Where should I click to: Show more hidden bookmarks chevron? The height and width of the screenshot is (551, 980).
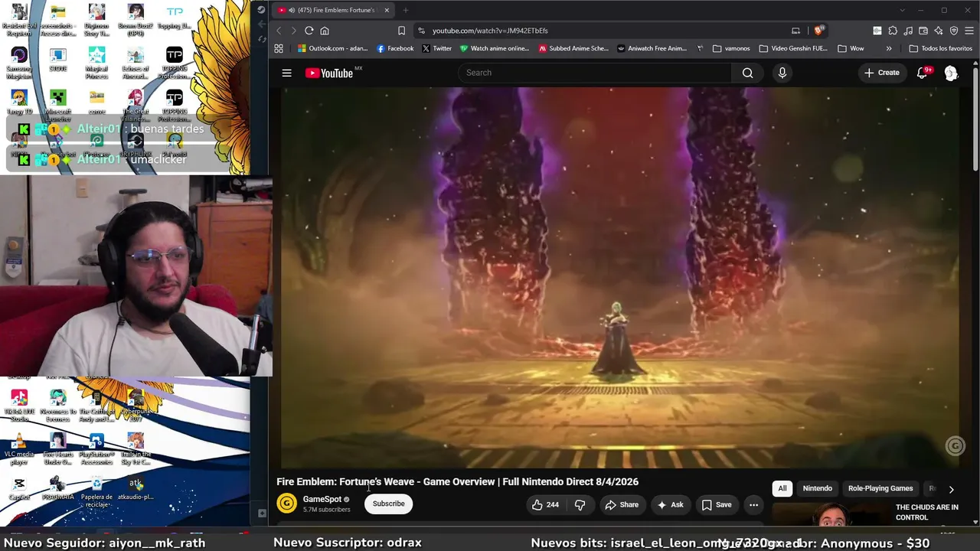[889, 48]
